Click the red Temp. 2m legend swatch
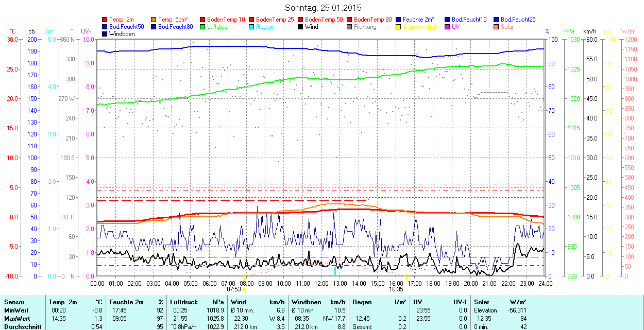This screenshot has width=644, height=330. pos(105,20)
